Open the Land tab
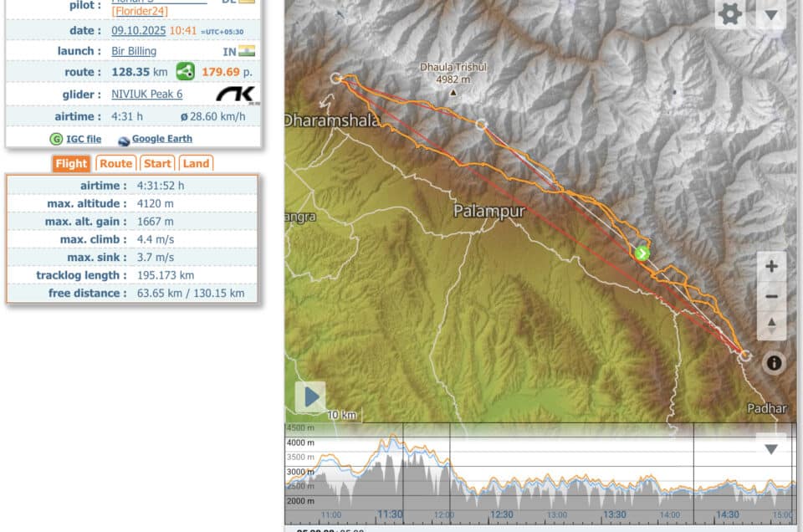This screenshot has height=532, width=803. pyautogui.click(x=196, y=164)
